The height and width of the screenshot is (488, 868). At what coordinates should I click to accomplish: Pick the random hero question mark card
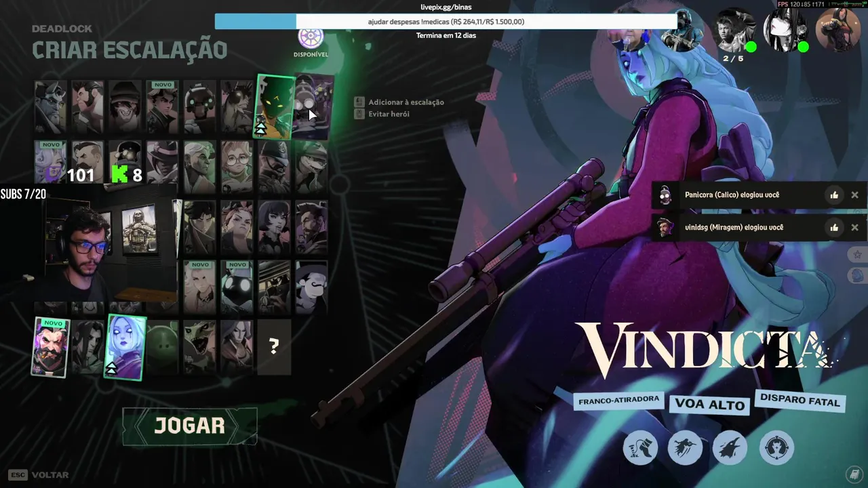274,348
